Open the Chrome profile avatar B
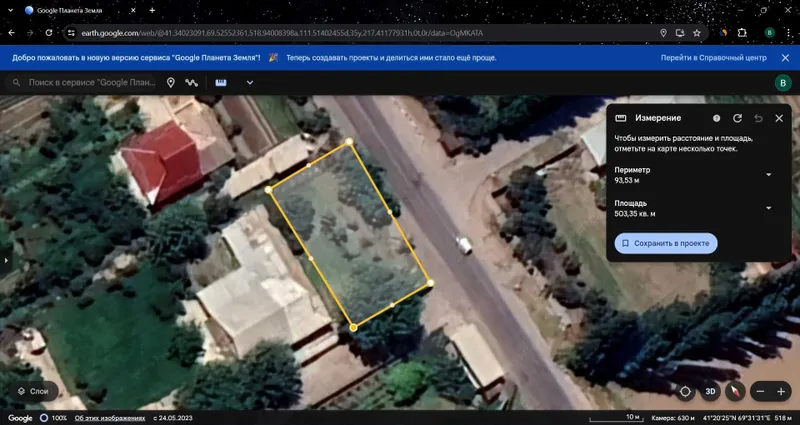 coord(770,33)
